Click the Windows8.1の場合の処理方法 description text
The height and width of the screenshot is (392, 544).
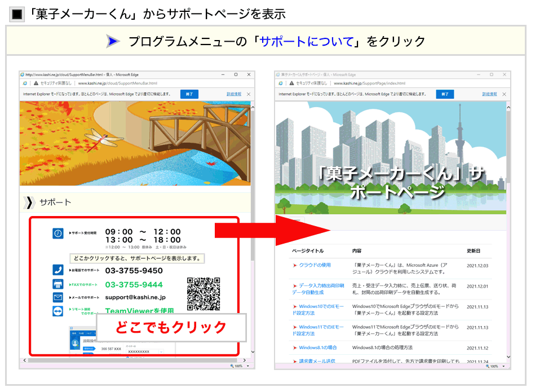(x=382, y=347)
